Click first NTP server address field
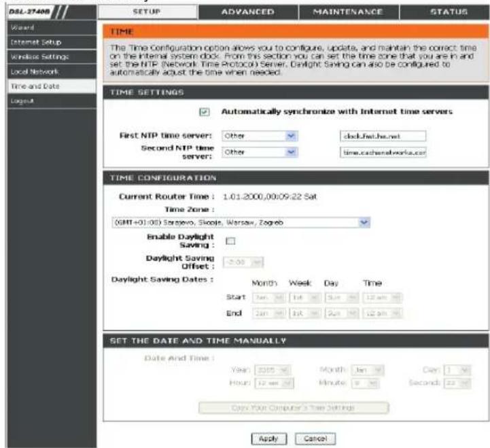This screenshot has width=490, height=448. point(383,136)
